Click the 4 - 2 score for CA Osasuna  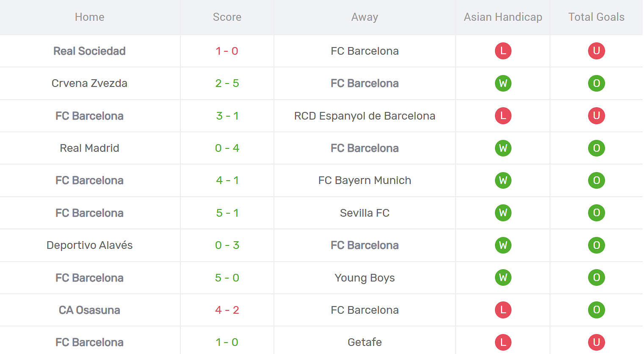pos(227,310)
